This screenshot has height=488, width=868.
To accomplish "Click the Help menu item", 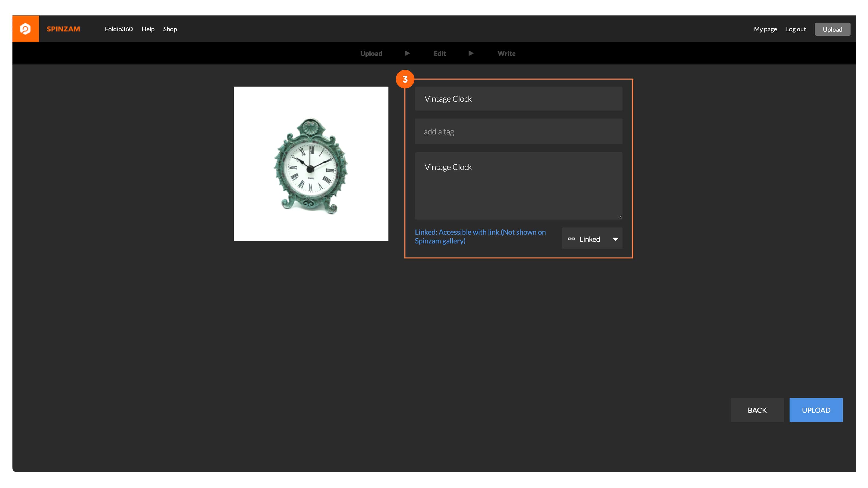I will pos(147,29).
